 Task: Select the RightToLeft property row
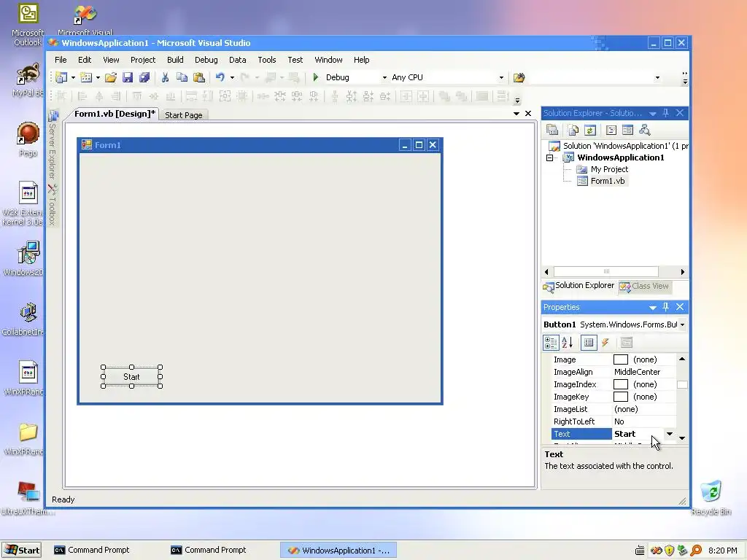614,421
